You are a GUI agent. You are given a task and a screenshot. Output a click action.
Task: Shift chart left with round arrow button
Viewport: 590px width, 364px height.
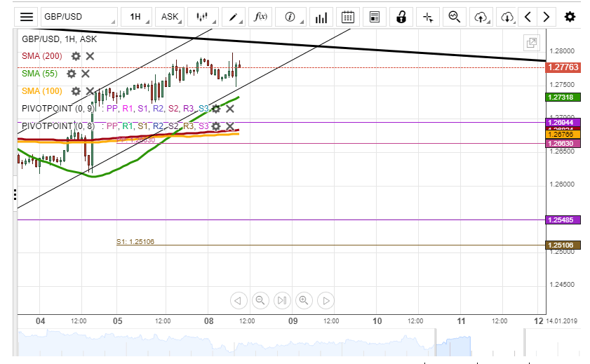click(x=239, y=301)
